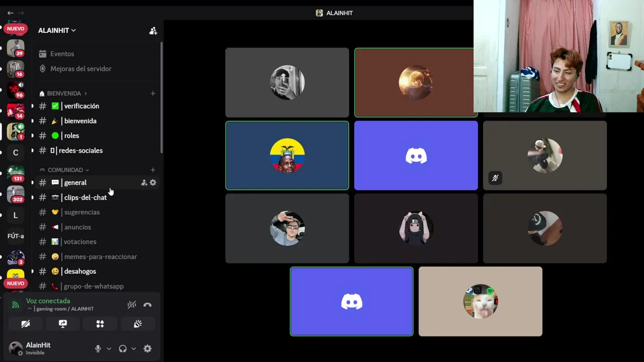This screenshot has width=644, height=362.
Task: Open the clips-del-chat channel
Action: coord(96,197)
